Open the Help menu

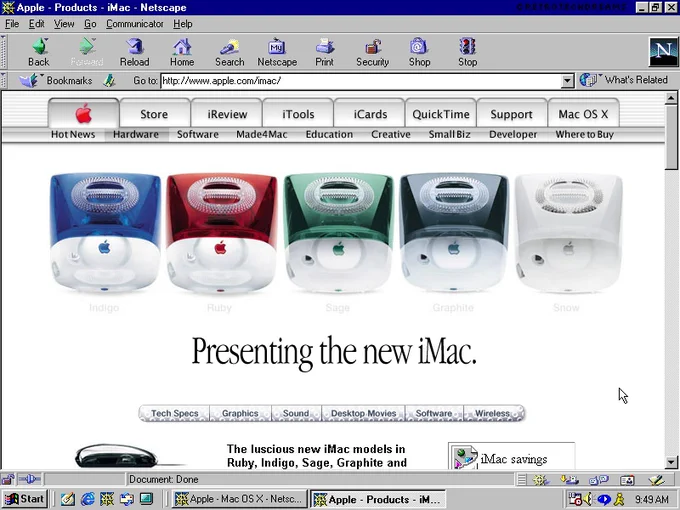pos(183,24)
